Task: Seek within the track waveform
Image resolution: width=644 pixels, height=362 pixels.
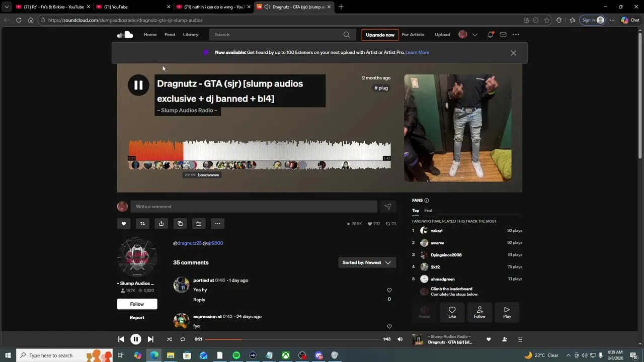Action: 260,155
